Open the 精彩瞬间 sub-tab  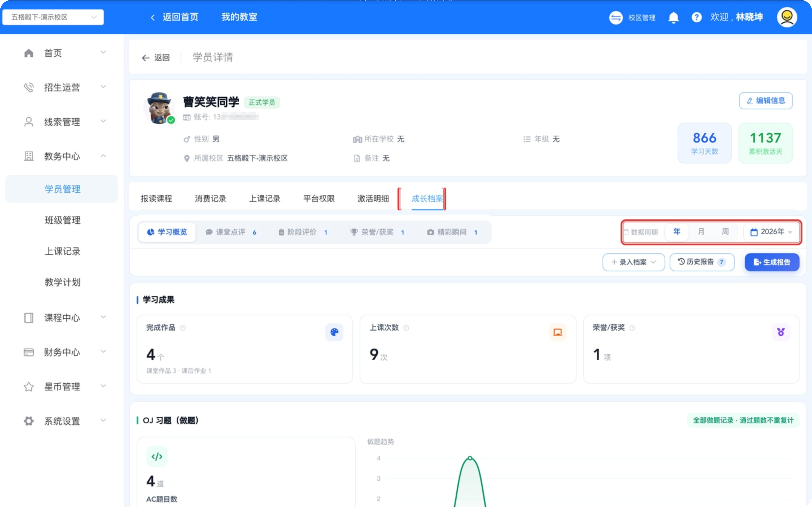pyautogui.click(x=452, y=232)
